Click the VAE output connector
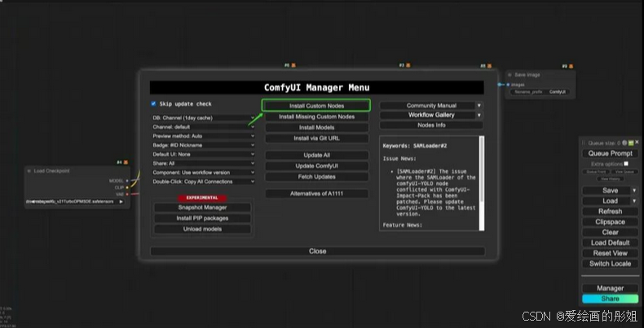 point(127,194)
